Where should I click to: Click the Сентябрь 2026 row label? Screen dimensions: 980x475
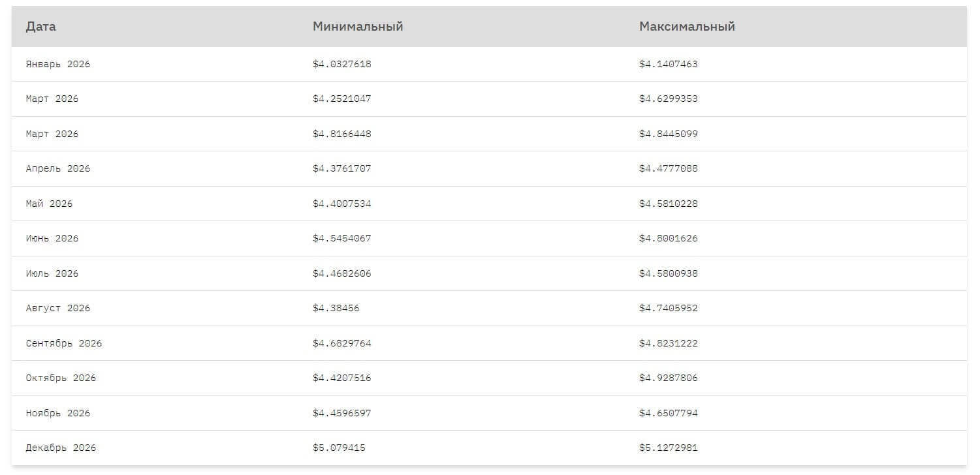[64, 343]
